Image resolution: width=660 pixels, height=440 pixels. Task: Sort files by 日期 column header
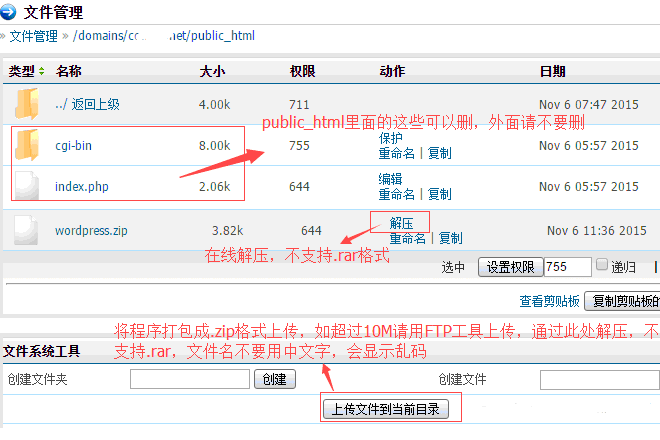[x=552, y=72]
